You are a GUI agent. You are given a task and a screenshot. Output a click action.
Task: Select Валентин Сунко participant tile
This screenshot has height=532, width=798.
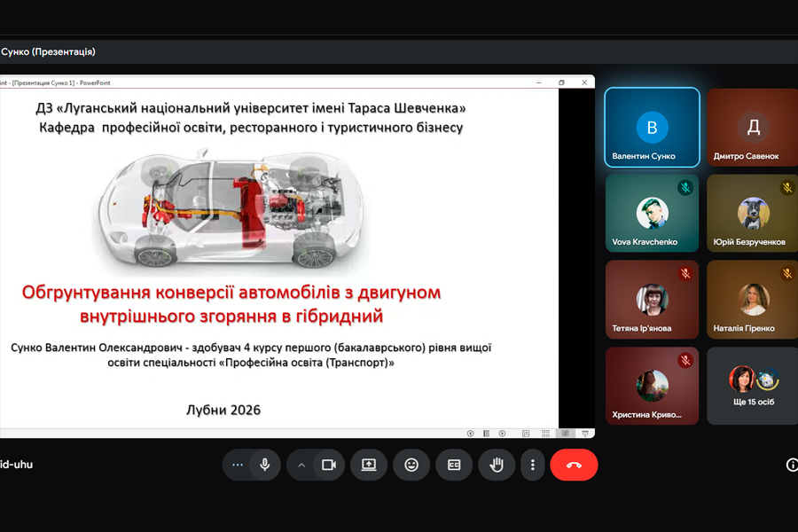click(652, 128)
